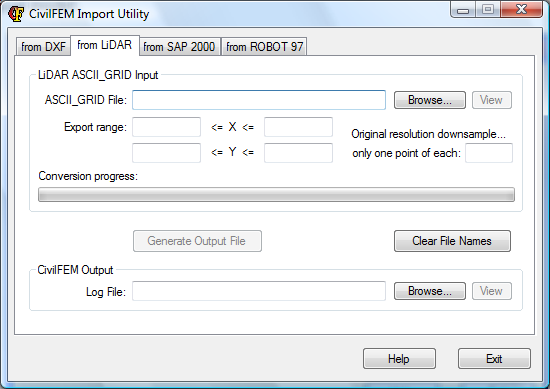Click the 'Log File:' label
The image size is (550, 389).
tap(106, 292)
